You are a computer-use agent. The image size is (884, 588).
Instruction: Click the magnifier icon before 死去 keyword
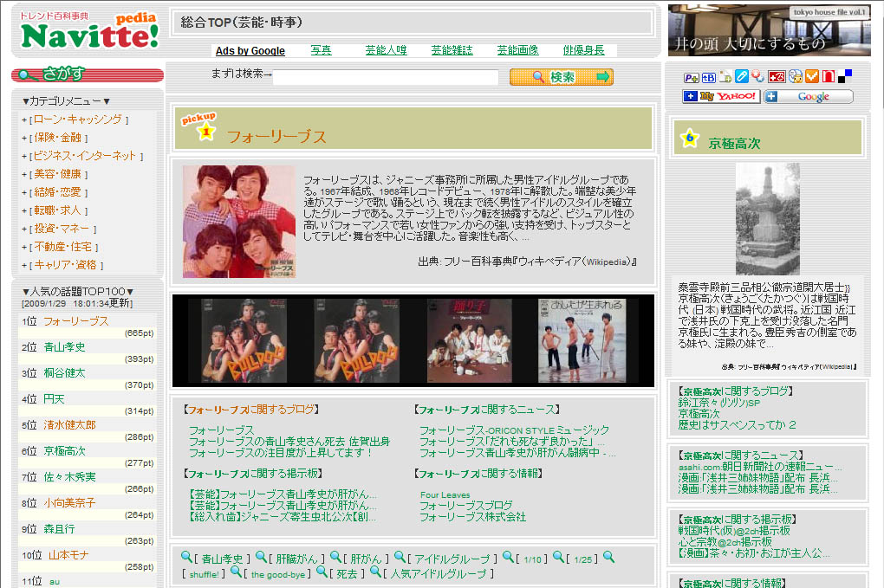(322, 572)
